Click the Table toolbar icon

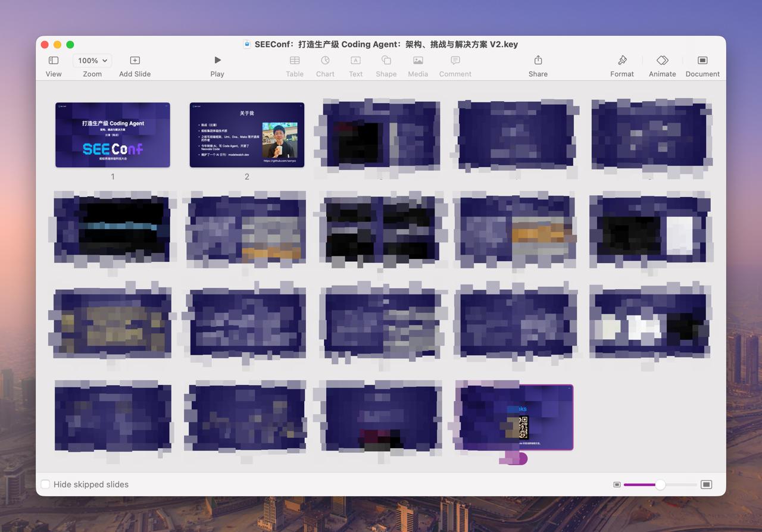[x=295, y=60]
